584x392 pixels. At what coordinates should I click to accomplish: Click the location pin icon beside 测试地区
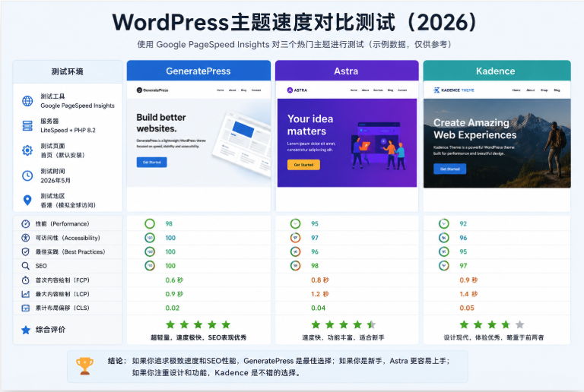tap(27, 200)
